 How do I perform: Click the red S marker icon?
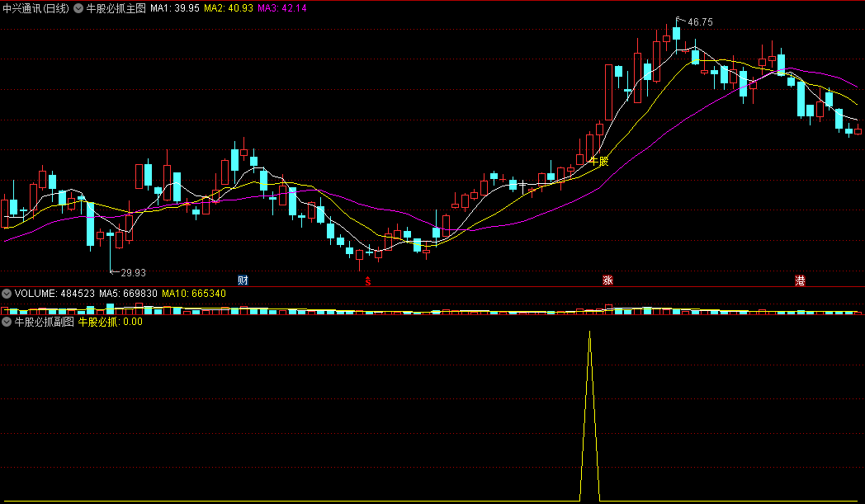click(368, 282)
